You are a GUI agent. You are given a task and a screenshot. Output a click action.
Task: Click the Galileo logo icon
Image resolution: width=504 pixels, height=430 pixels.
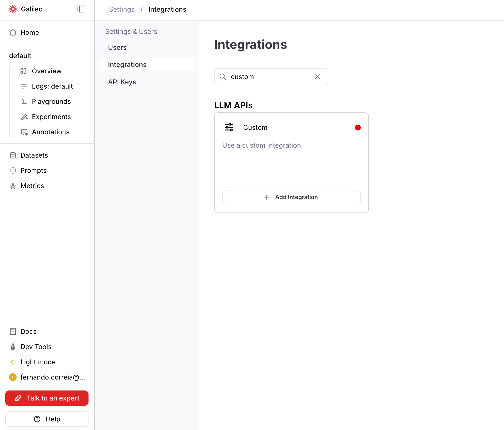click(x=13, y=9)
